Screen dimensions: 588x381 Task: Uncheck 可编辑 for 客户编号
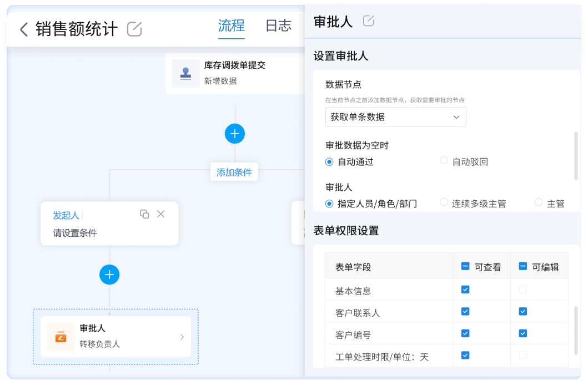[522, 333]
